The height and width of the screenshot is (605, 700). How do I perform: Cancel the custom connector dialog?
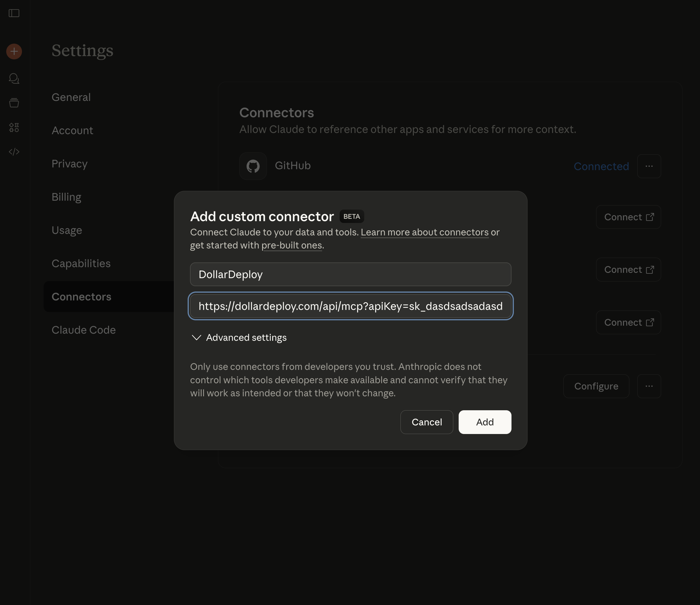coord(426,422)
